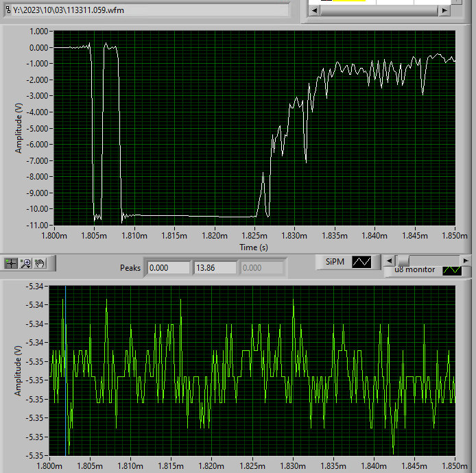This screenshot has height=473, width=476.
Task: Click the lower graph Amplitude (V) label
Action: (x=18, y=370)
